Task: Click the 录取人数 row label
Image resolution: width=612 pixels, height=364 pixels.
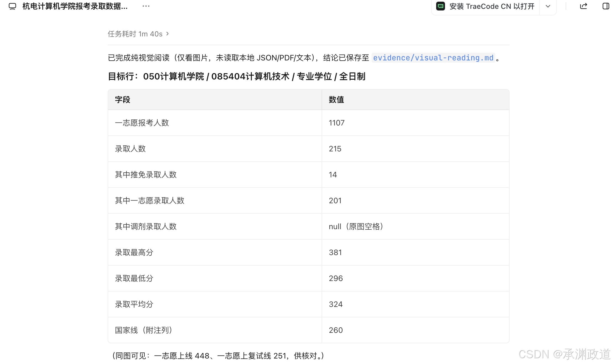Action: point(130,149)
